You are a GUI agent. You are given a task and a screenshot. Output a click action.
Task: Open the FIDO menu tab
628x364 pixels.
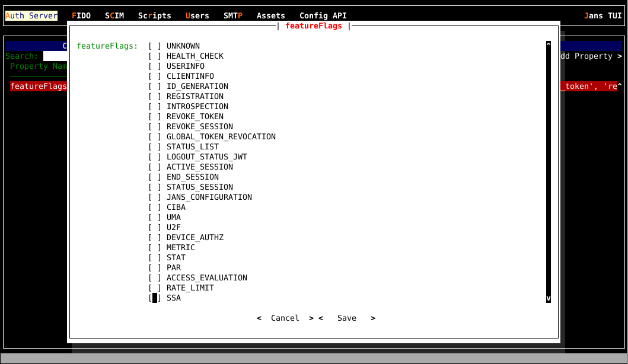pyautogui.click(x=81, y=16)
